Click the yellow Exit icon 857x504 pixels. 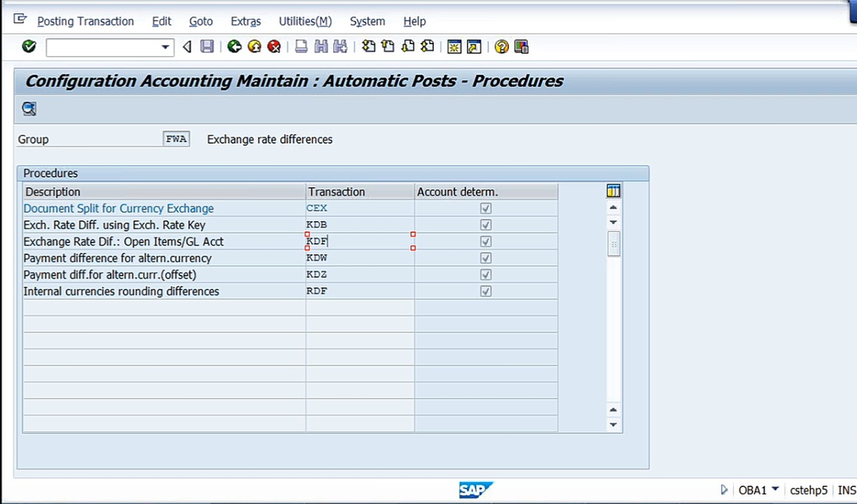(x=254, y=47)
